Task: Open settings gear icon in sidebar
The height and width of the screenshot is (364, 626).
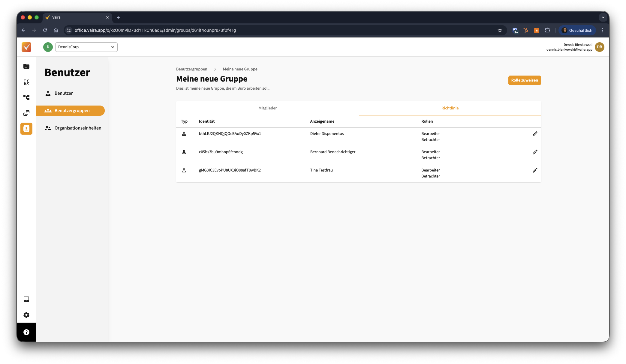Action: pyautogui.click(x=26, y=315)
